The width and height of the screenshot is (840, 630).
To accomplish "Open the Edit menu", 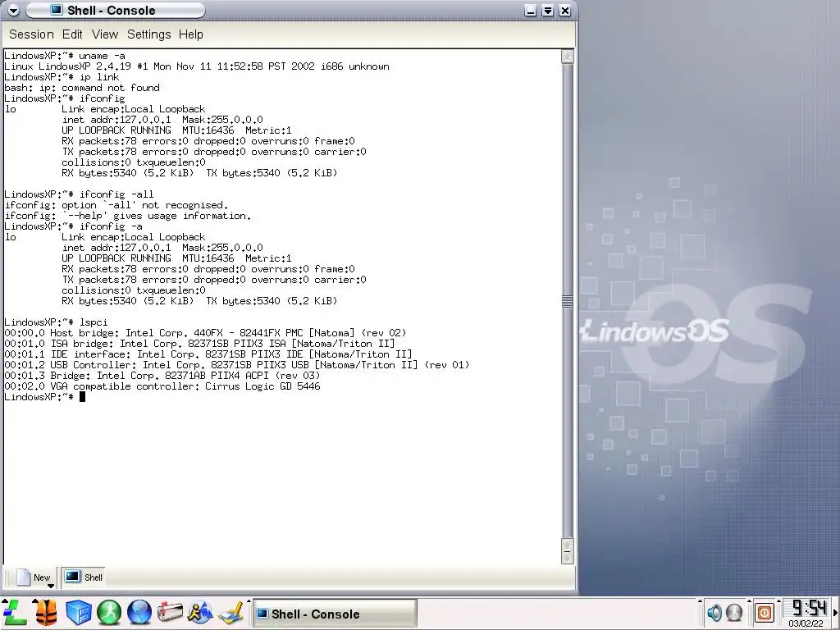I will (72, 34).
